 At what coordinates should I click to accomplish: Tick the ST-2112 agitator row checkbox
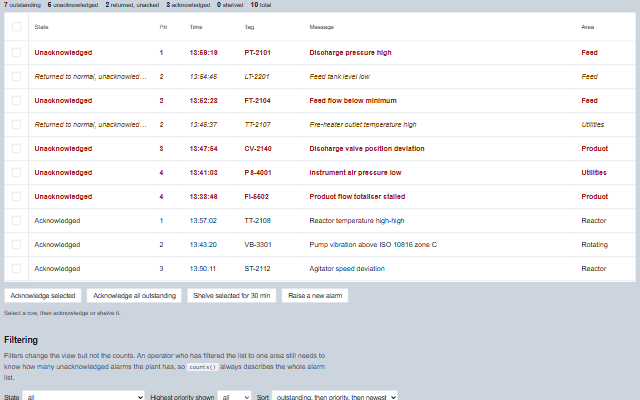point(16,268)
